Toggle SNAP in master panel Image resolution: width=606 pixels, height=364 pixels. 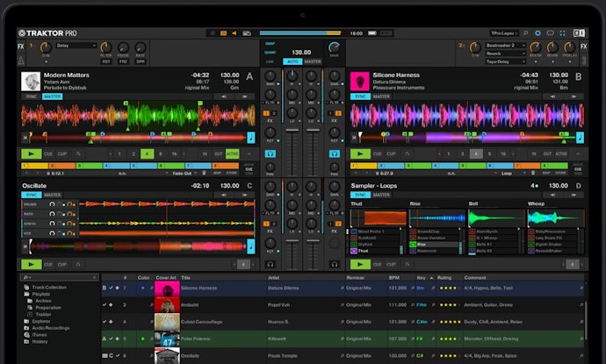(271, 44)
